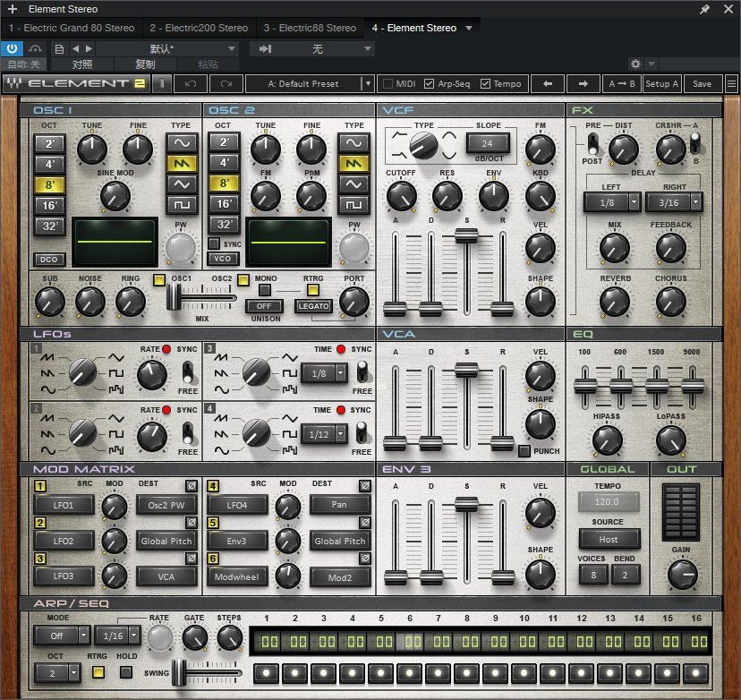
Task: Click the OSC 1 DCO button
Action: (x=49, y=260)
